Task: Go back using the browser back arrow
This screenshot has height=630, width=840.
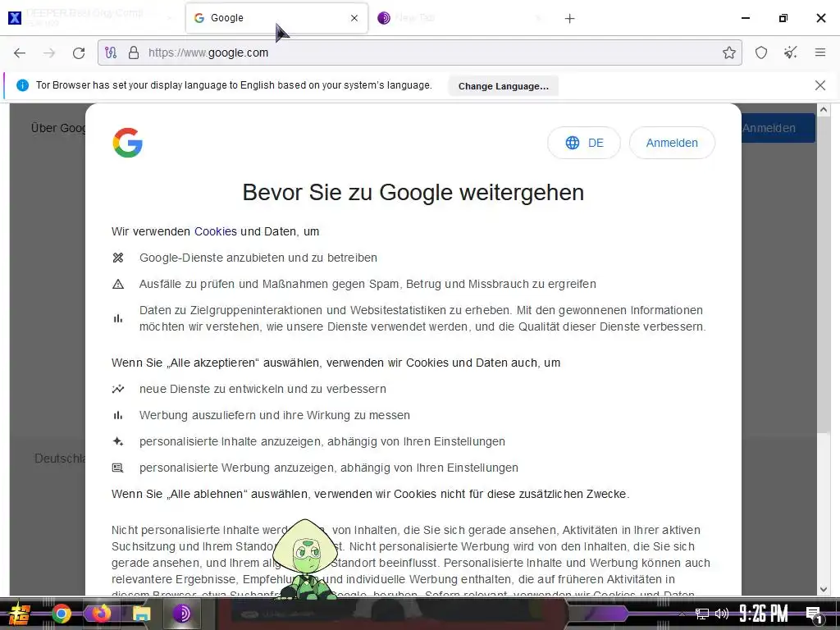Action: 20,52
